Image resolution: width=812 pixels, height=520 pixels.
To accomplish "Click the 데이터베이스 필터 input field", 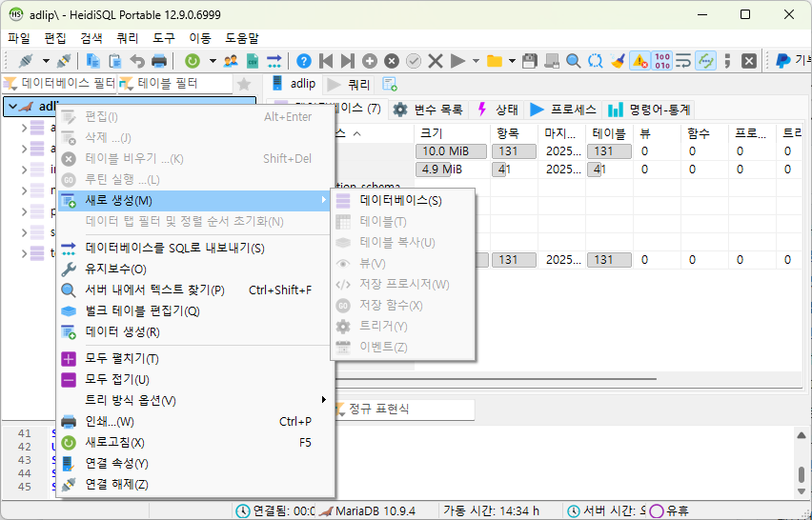I will [x=59, y=83].
